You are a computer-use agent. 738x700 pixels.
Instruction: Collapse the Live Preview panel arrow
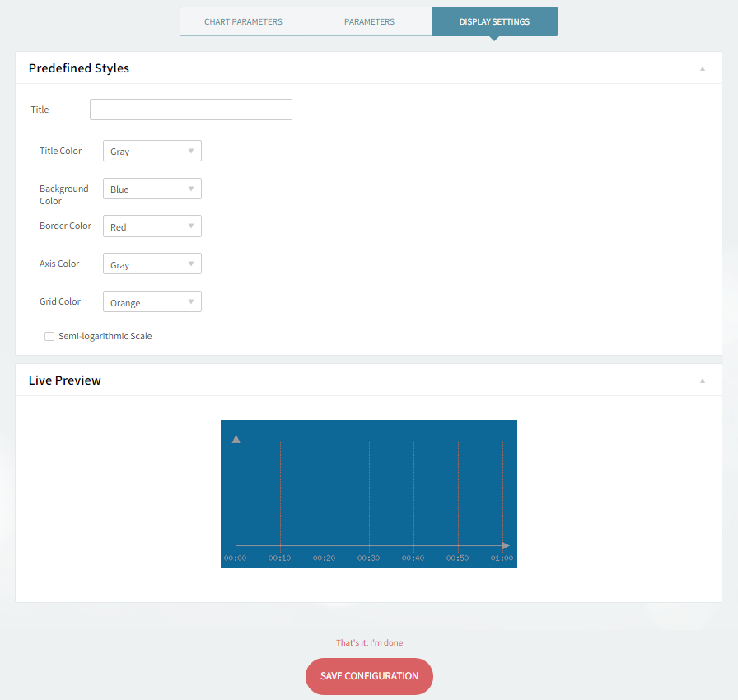click(703, 380)
